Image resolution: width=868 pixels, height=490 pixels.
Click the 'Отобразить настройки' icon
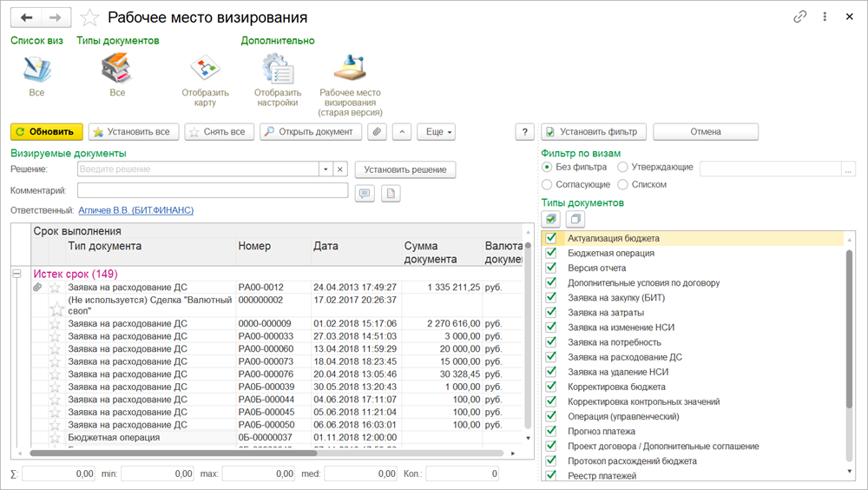(277, 68)
